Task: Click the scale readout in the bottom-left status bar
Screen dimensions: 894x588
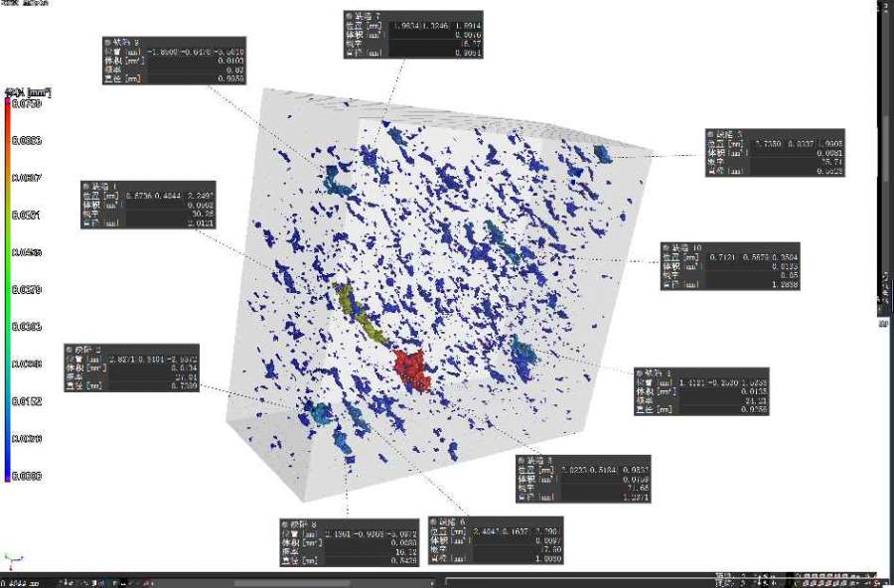Action: [x=22, y=583]
